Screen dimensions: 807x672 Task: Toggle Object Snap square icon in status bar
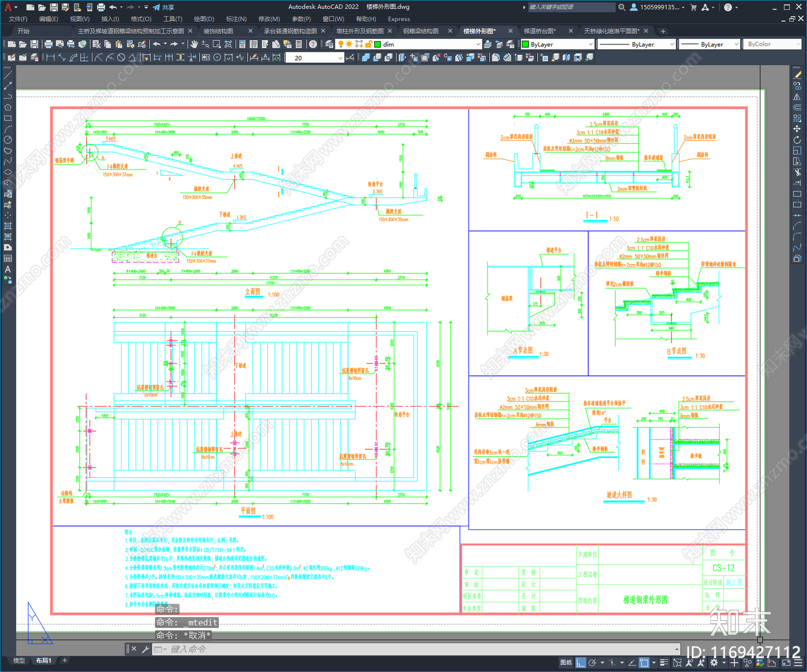click(x=644, y=663)
